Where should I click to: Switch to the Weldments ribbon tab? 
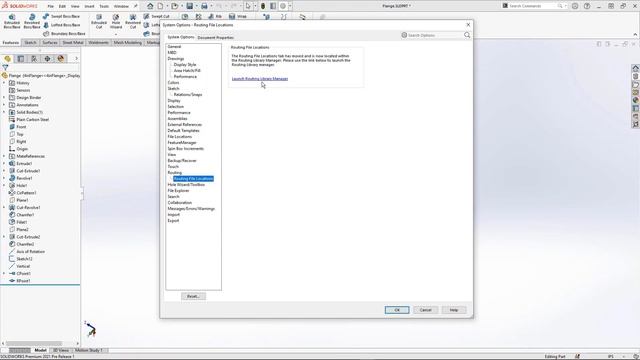pos(98,42)
